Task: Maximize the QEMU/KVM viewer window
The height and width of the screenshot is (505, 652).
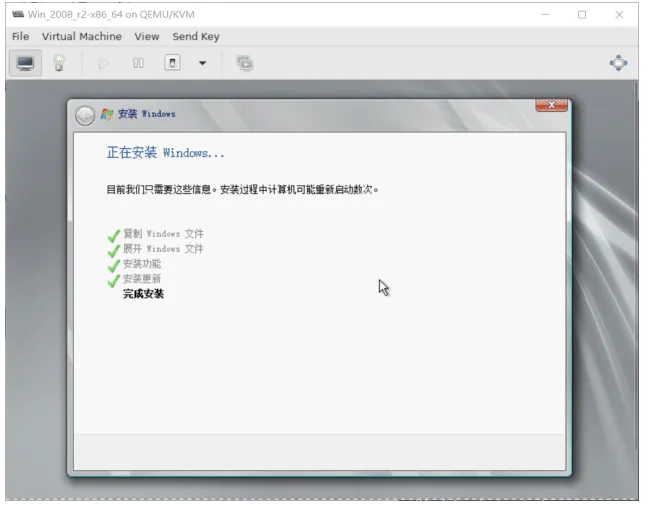Action: tap(582, 15)
